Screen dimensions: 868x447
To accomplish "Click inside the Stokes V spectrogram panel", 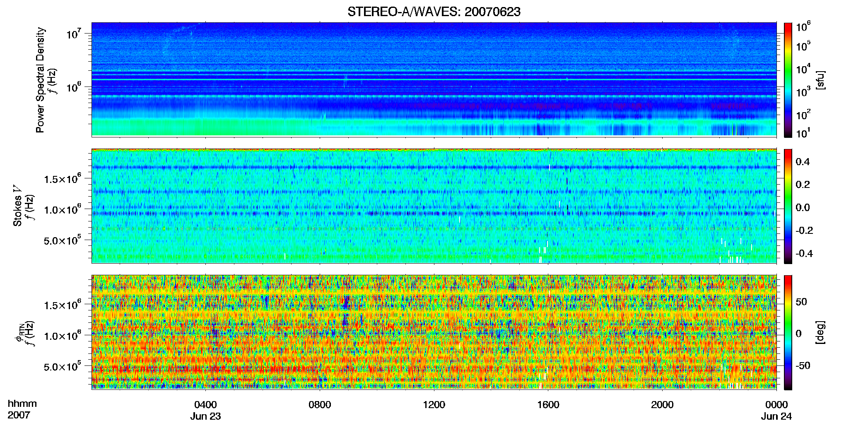I will click(434, 206).
